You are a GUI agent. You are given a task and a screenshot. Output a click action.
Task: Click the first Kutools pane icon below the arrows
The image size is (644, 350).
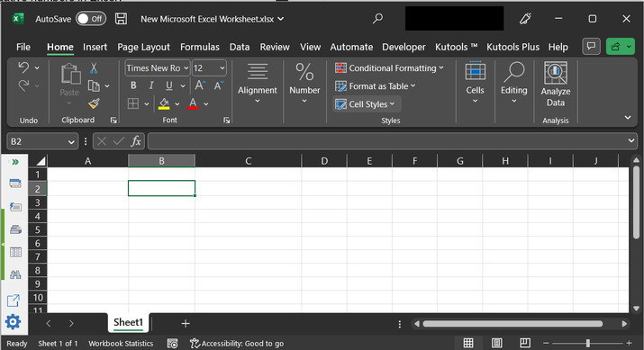click(x=15, y=183)
